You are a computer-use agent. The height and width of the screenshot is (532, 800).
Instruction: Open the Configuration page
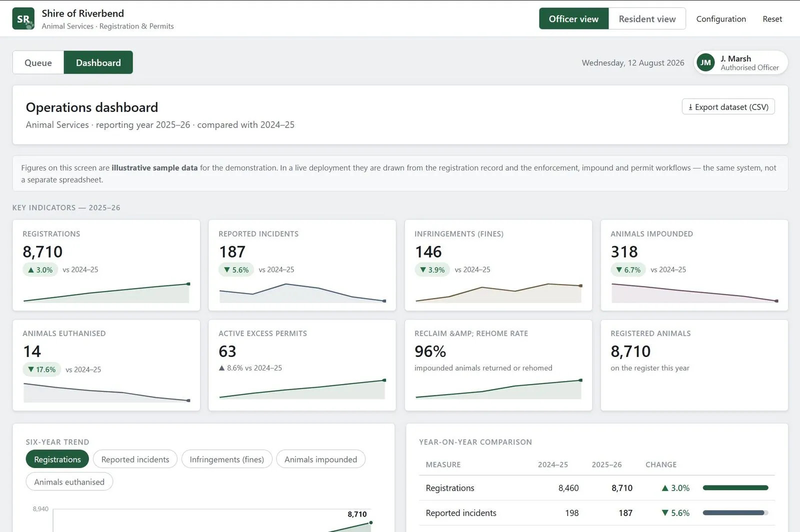click(721, 18)
